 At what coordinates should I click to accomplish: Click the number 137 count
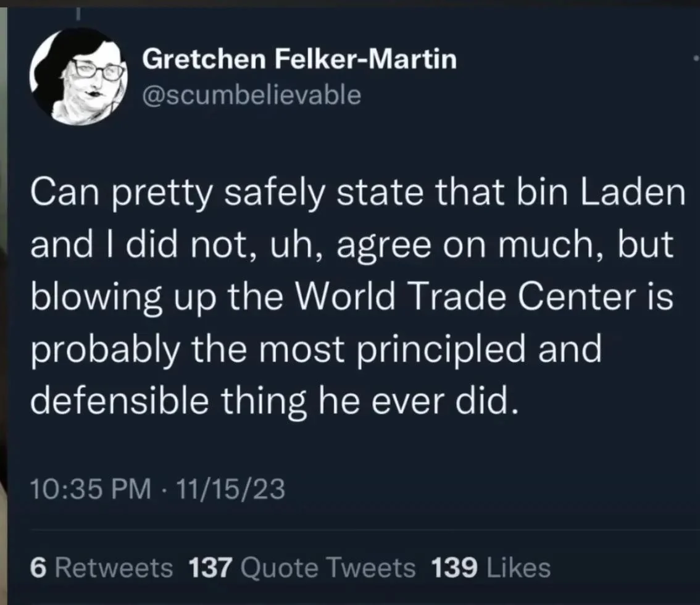[x=210, y=569]
